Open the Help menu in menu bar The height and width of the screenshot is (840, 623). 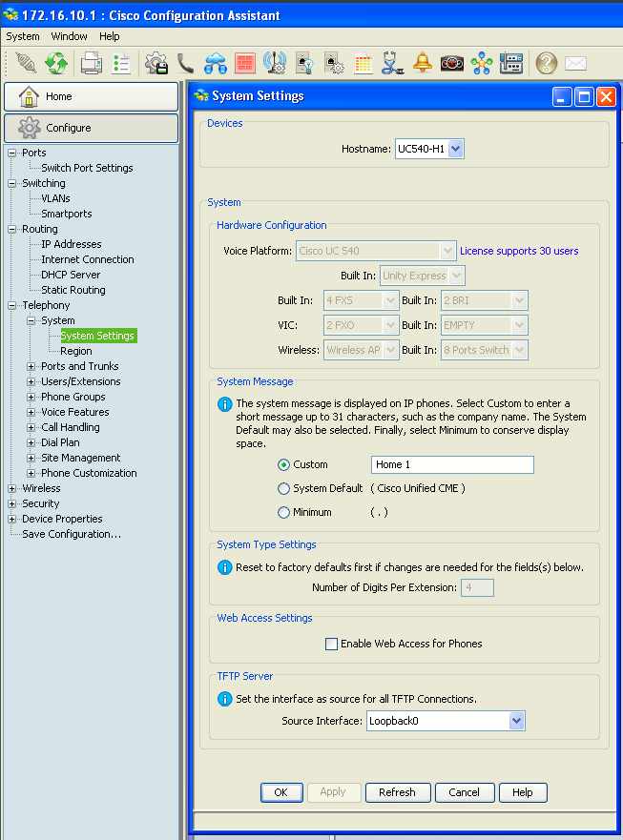click(x=110, y=36)
